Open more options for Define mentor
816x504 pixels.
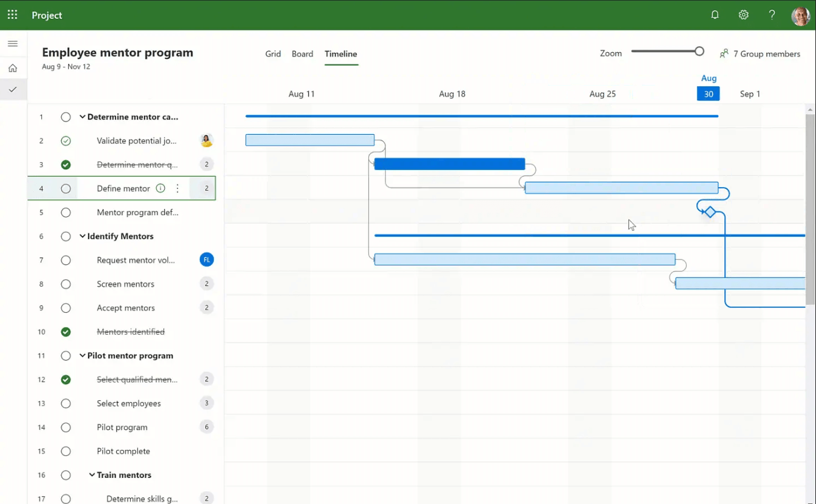coord(177,188)
